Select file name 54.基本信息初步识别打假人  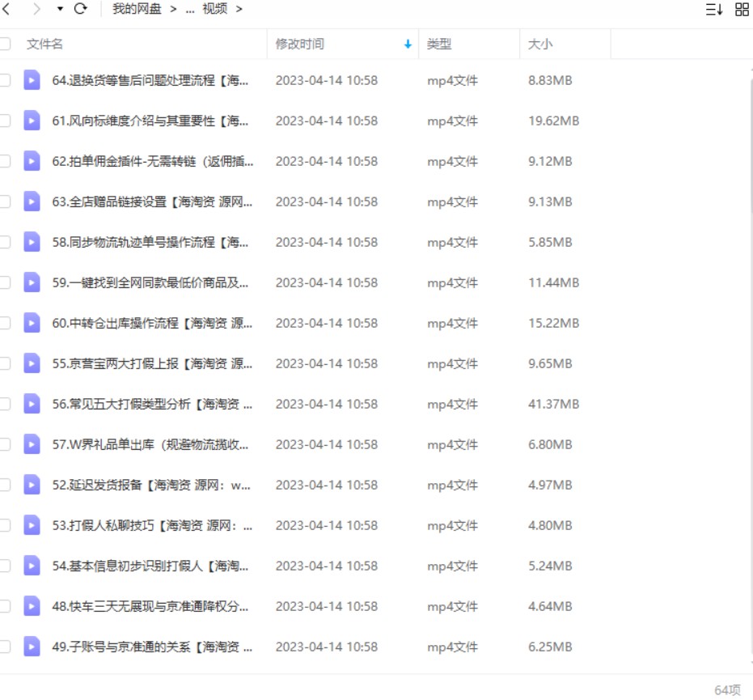[x=150, y=566]
